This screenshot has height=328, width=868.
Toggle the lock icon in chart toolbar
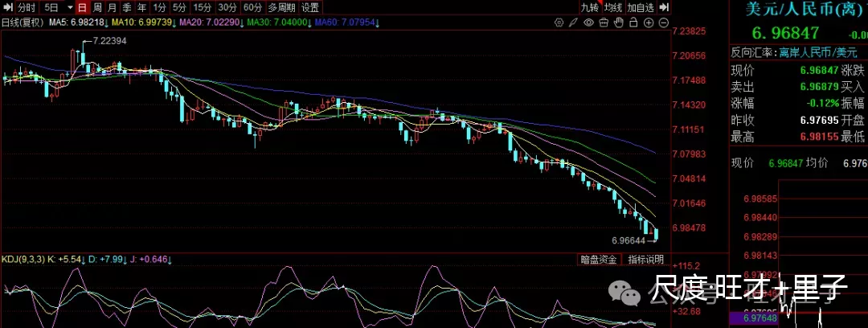click(x=634, y=23)
